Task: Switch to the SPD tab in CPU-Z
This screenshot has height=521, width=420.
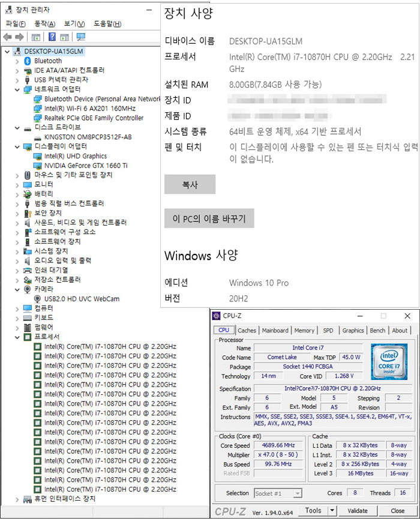Action: coord(328,331)
